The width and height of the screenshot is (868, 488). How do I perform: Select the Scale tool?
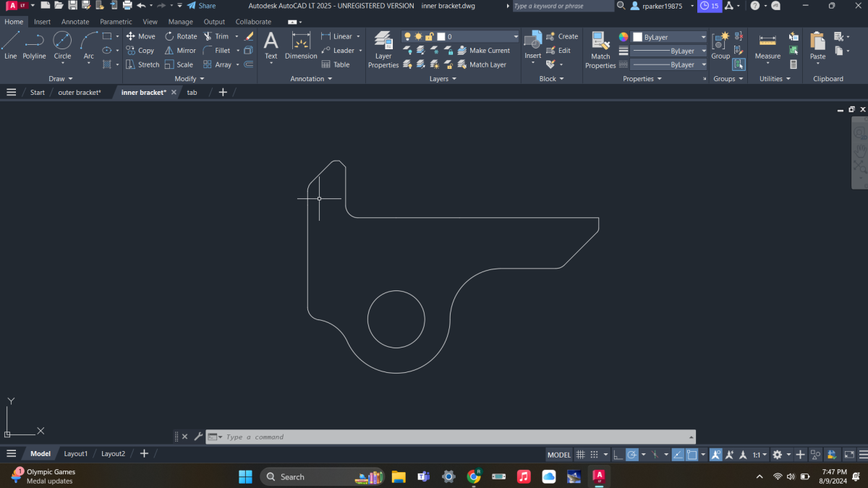point(179,64)
